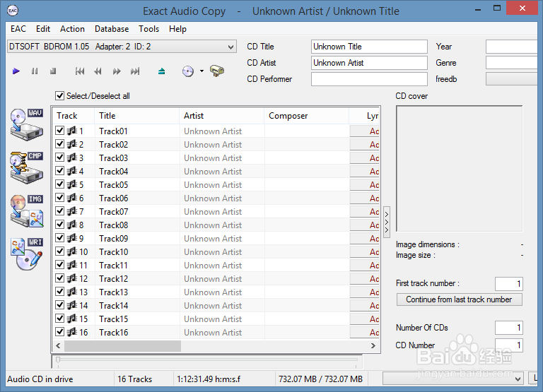Skip to previous track button
This screenshot has width=543, height=392.
coord(80,71)
